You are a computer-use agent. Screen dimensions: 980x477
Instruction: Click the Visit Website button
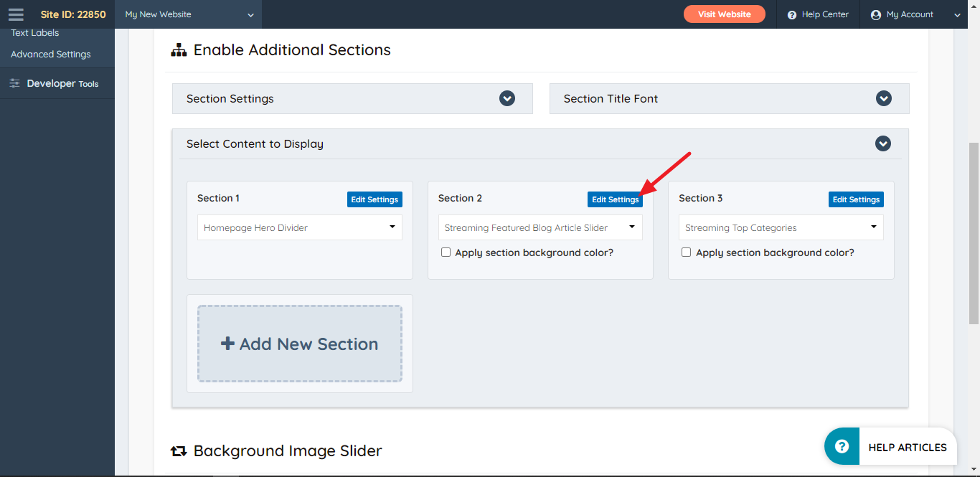pyautogui.click(x=725, y=14)
